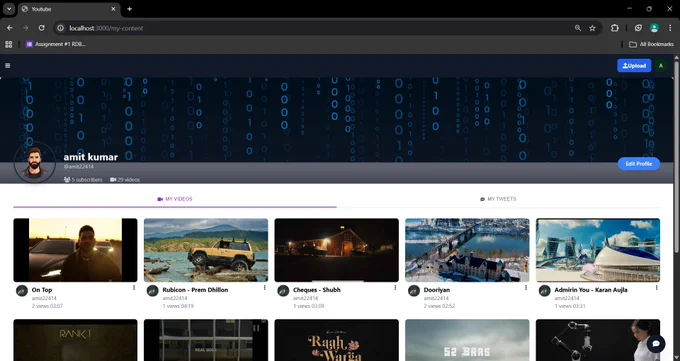Open the 'Cheques - Shubh' video thumbnail
This screenshot has height=361, width=680.
pos(337,250)
